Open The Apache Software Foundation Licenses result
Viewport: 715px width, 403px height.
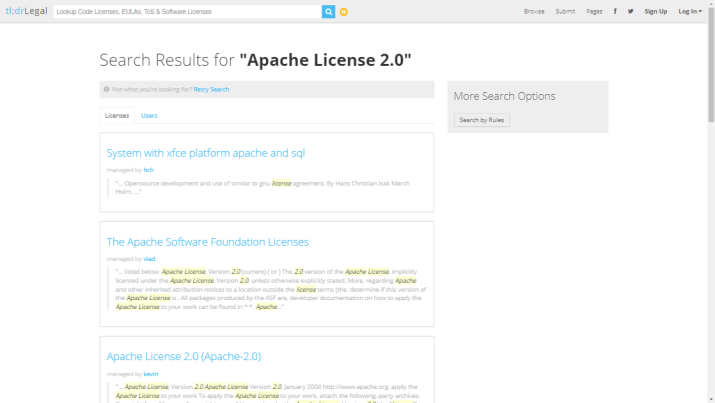click(207, 242)
